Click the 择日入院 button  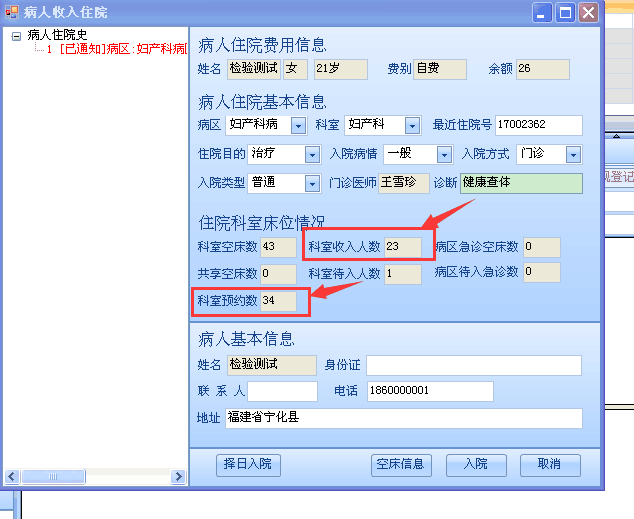click(248, 465)
